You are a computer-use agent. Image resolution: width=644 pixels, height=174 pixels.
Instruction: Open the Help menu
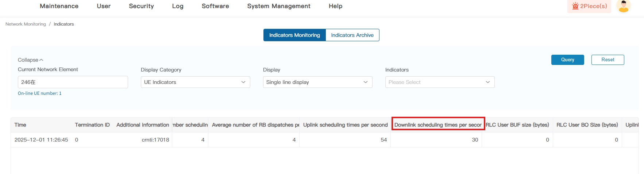point(335,6)
